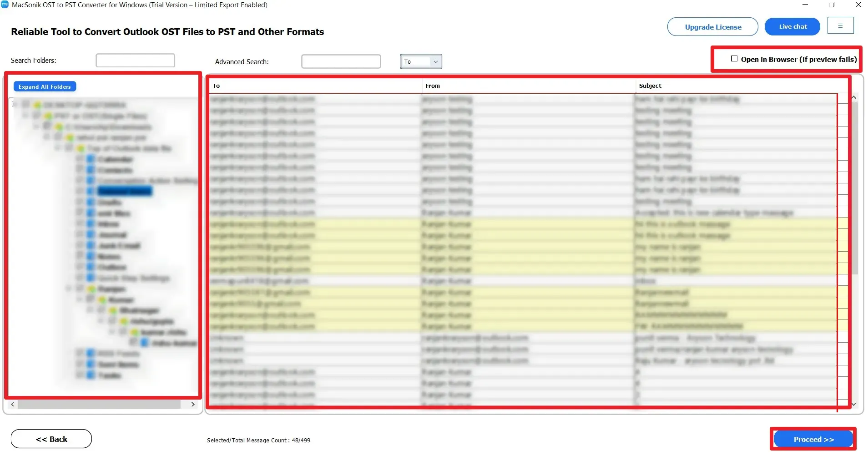This screenshot has width=868, height=456.
Task: Click message list scroll up arrow
Action: (x=854, y=97)
